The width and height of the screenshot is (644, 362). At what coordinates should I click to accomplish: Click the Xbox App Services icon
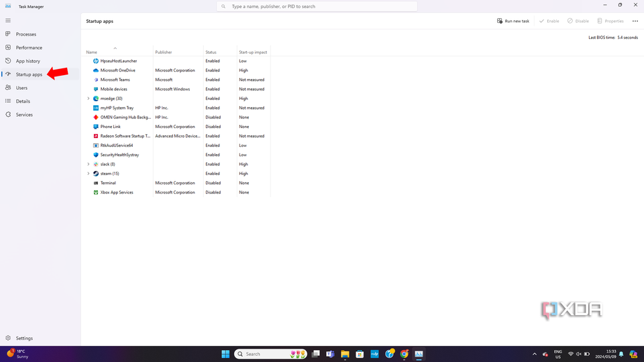(96, 192)
